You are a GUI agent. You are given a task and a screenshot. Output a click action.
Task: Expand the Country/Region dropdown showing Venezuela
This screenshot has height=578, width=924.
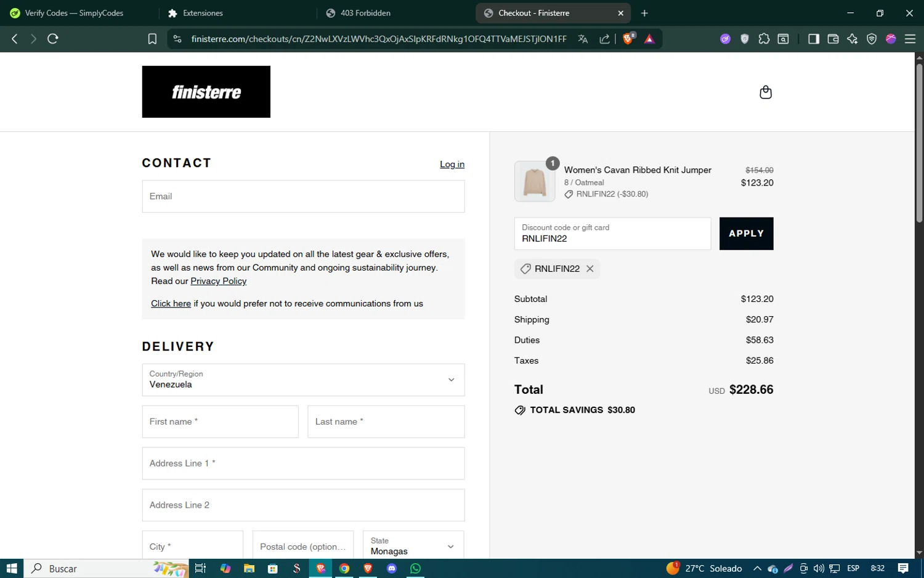pyautogui.click(x=303, y=380)
